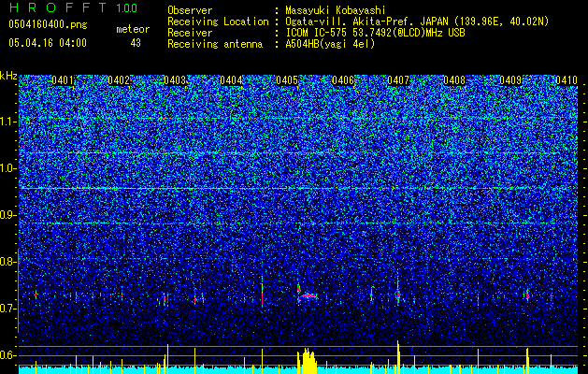588x374 pixels.
Task: Click the 0408 time marker
Action: tap(454, 80)
